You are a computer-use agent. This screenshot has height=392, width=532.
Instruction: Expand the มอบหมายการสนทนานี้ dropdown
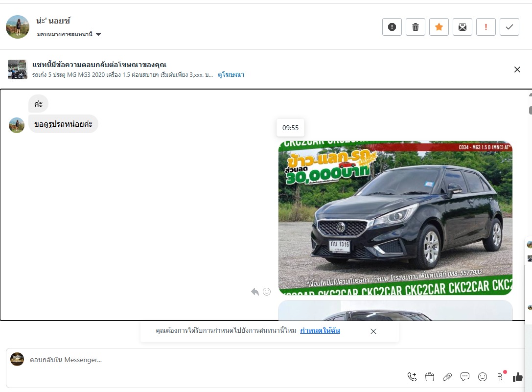click(69, 34)
